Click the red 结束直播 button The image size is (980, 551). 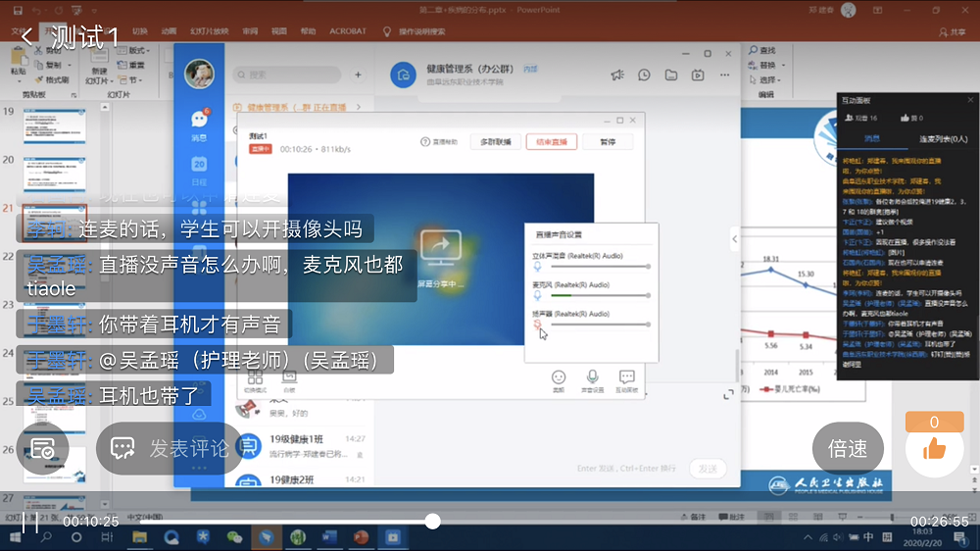(551, 142)
